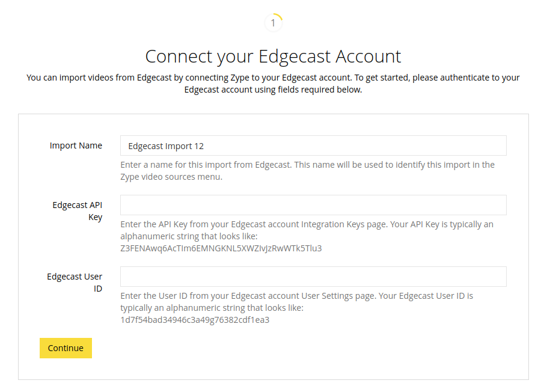Viewport: 547px width, 392px height.
Task: Click the sample API key Z3FENAwq6Ac string
Action: click(x=221, y=248)
